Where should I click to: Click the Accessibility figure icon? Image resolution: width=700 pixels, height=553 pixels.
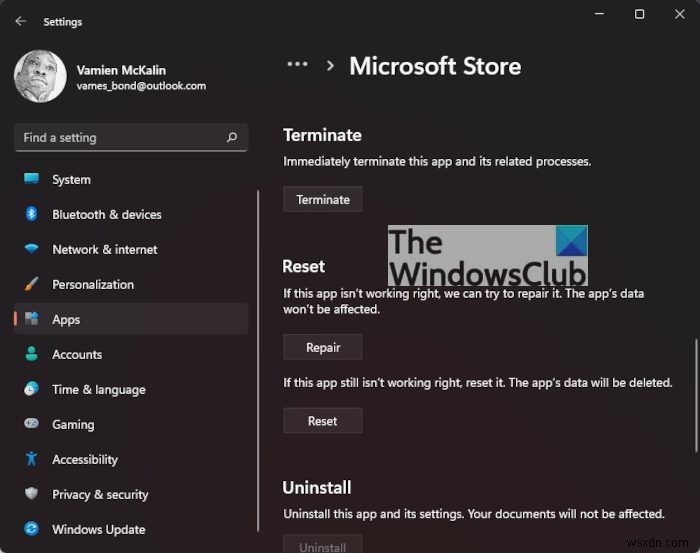pos(31,458)
